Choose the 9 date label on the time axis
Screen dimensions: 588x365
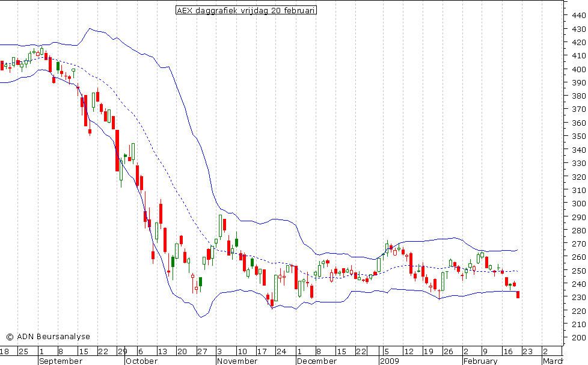pyautogui.click(x=485, y=352)
